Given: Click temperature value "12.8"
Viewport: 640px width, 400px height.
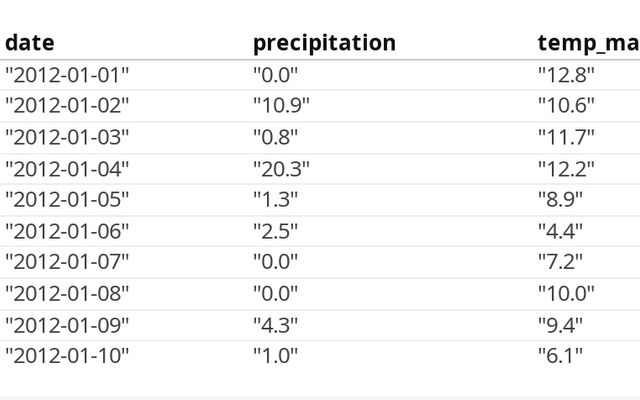Looking at the screenshot, I should pos(566,74).
